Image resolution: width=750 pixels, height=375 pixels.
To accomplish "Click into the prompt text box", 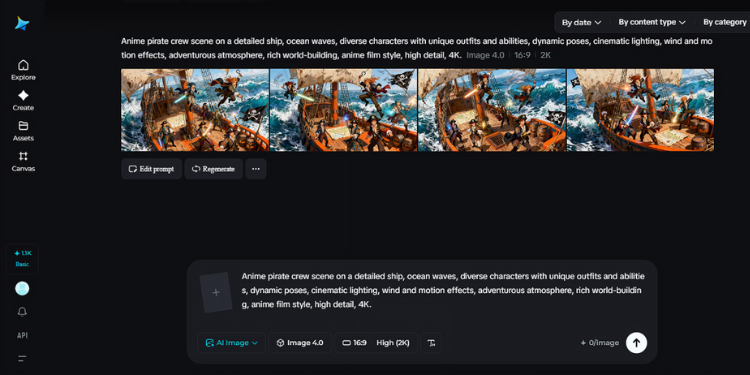I will click(443, 290).
